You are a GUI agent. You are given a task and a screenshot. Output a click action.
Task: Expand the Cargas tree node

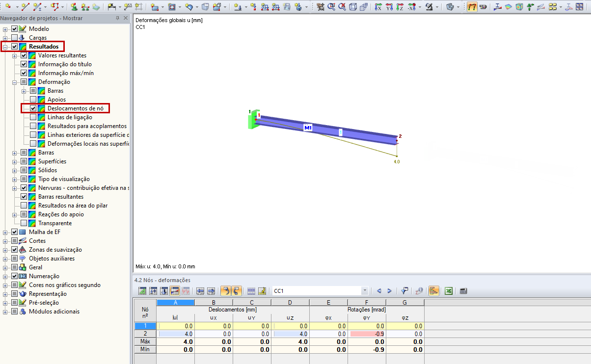click(5, 38)
